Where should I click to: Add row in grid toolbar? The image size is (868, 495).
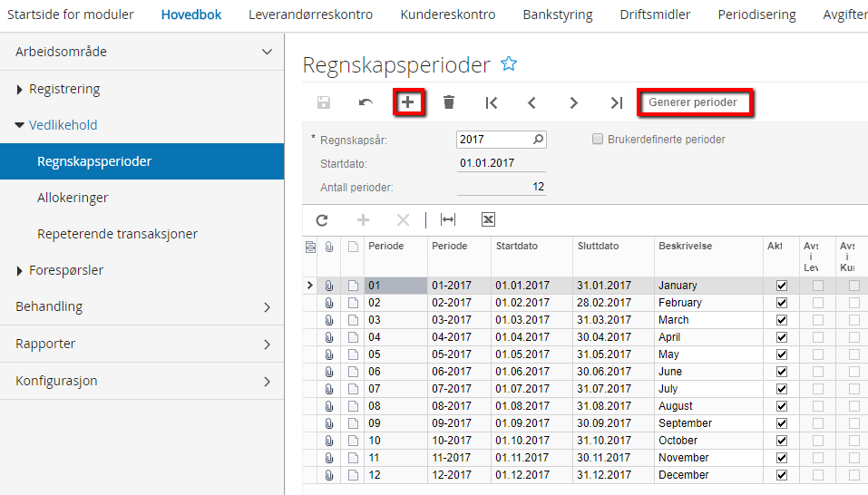point(363,220)
